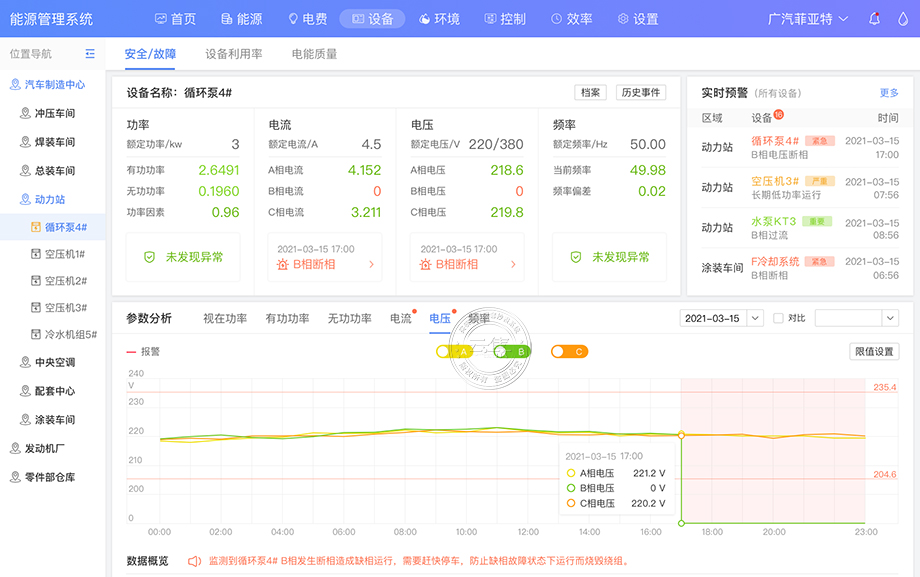The height and width of the screenshot is (577, 920).
Task: Toggle the orange C phase legend
Action: [x=569, y=351]
